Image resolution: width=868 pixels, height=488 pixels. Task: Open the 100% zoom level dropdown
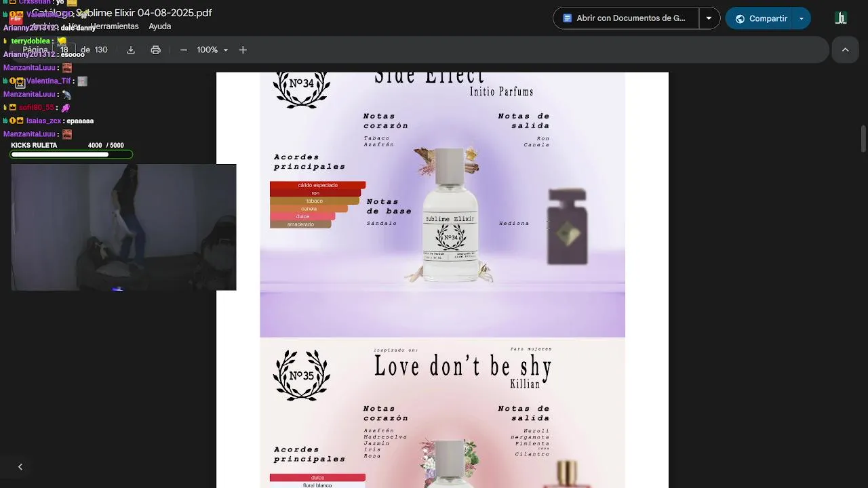[x=213, y=50]
